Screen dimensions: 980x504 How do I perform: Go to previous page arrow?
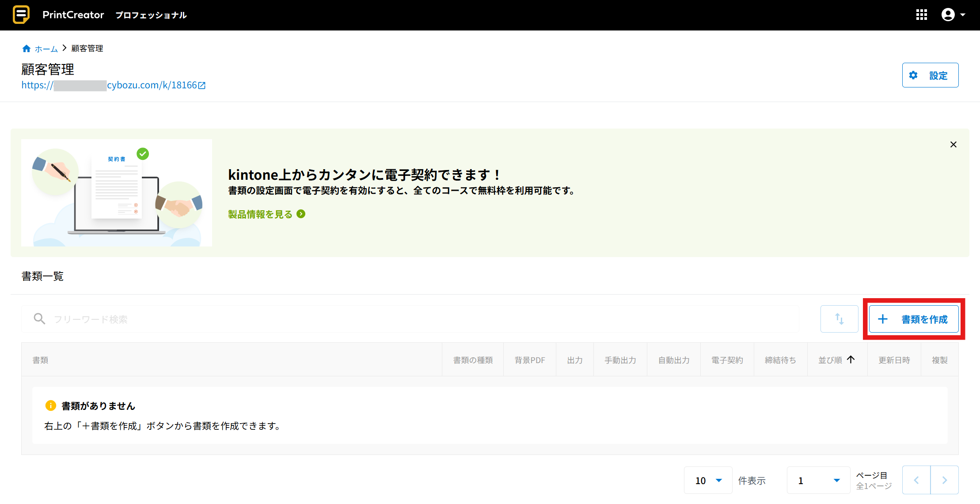pyautogui.click(x=916, y=480)
